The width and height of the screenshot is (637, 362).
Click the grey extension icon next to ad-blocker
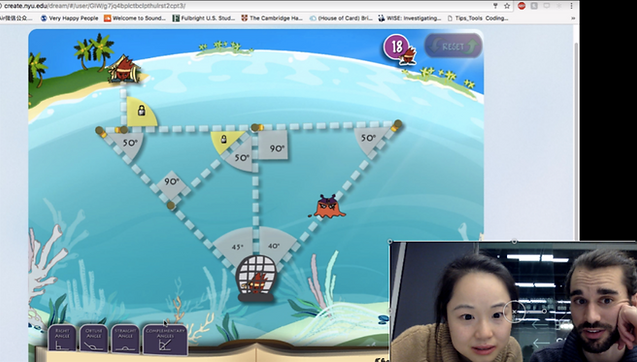click(x=534, y=6)
